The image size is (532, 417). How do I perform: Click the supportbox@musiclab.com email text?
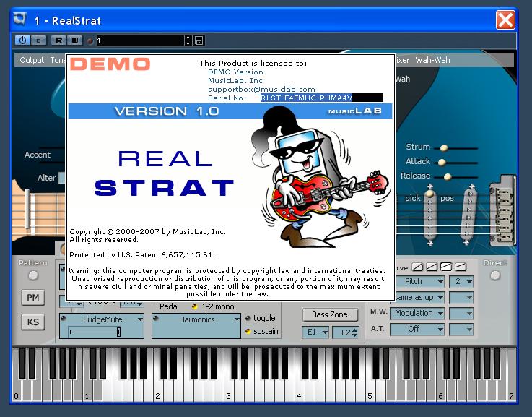point(261,90)
